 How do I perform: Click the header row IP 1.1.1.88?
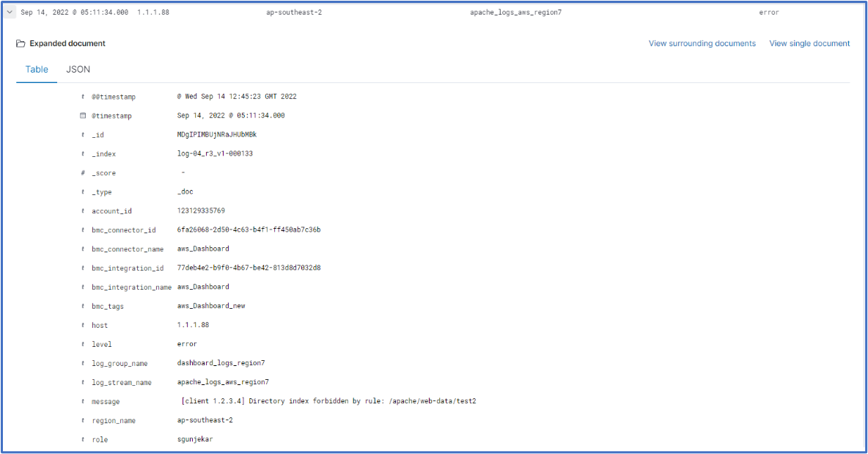point(153,12)
